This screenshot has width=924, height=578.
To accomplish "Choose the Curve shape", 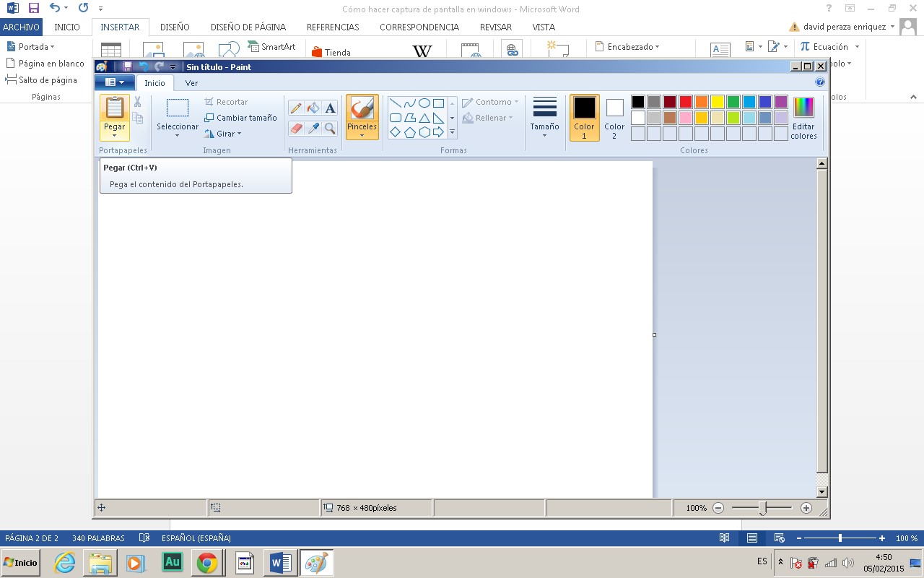I will coord(410,103).
